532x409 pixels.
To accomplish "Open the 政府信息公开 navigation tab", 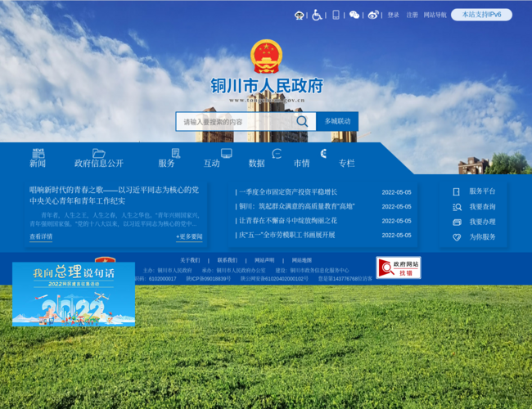I will [99, 164].
